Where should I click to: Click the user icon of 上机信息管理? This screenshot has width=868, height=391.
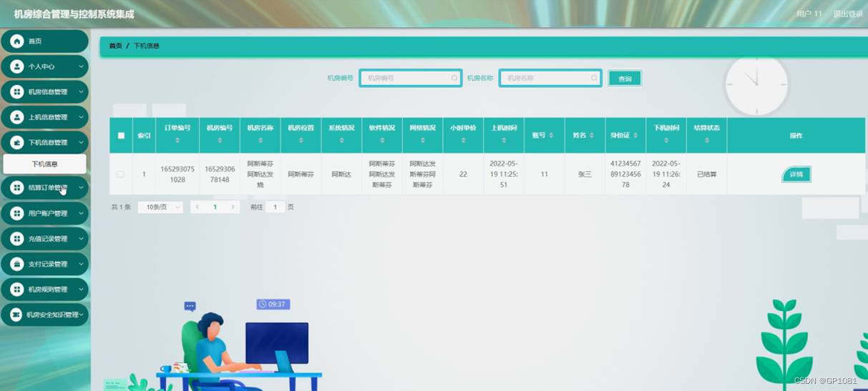click(17, 117)
